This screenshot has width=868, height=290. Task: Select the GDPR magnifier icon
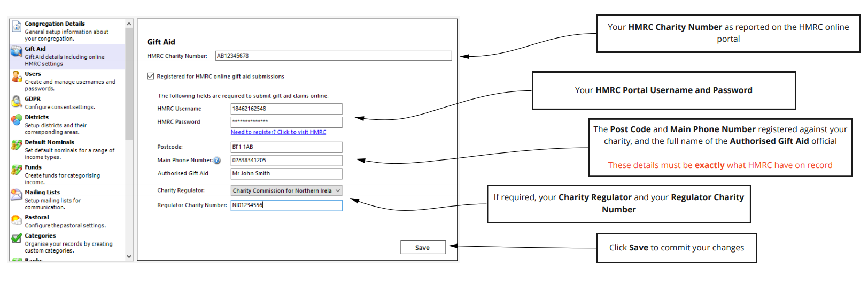point(17,102)
